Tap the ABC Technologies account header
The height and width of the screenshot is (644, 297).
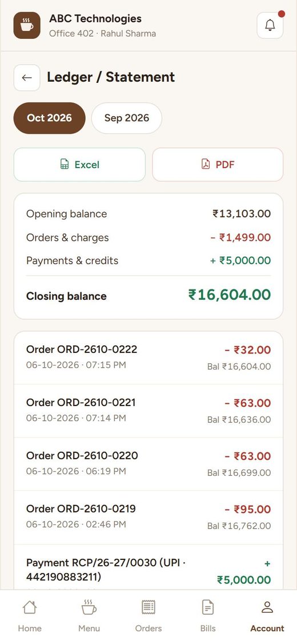pos(103,26)
